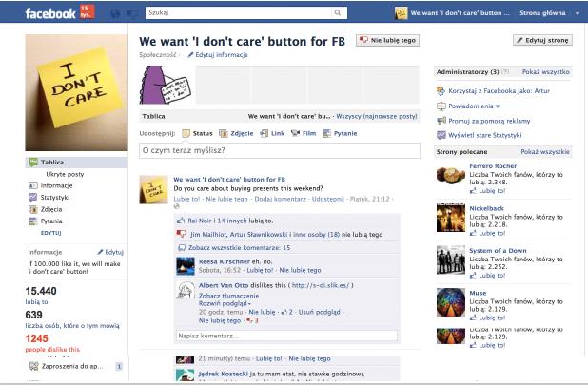The image size is (588, 385).
Task: Click 'Pokaż wszystkie' beside Strony polecane
Action: 545,152
